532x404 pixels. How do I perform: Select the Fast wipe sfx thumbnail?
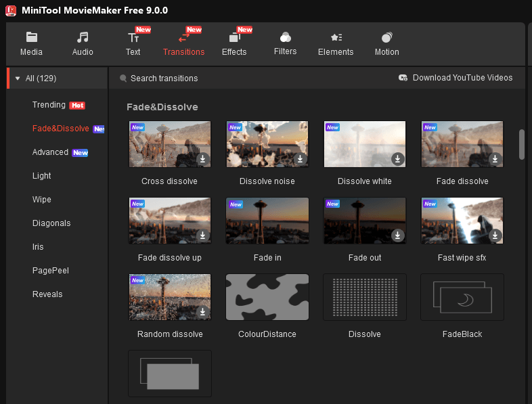point(462,221)
